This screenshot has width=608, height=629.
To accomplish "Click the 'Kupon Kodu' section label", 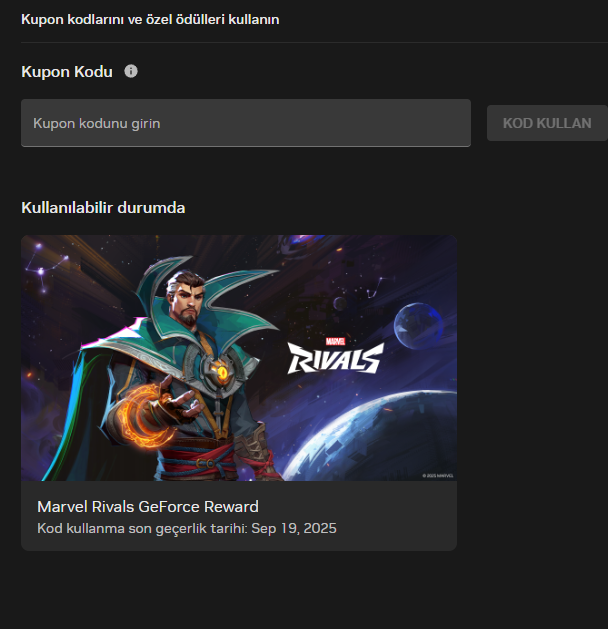I will click(x=67, y=72).
